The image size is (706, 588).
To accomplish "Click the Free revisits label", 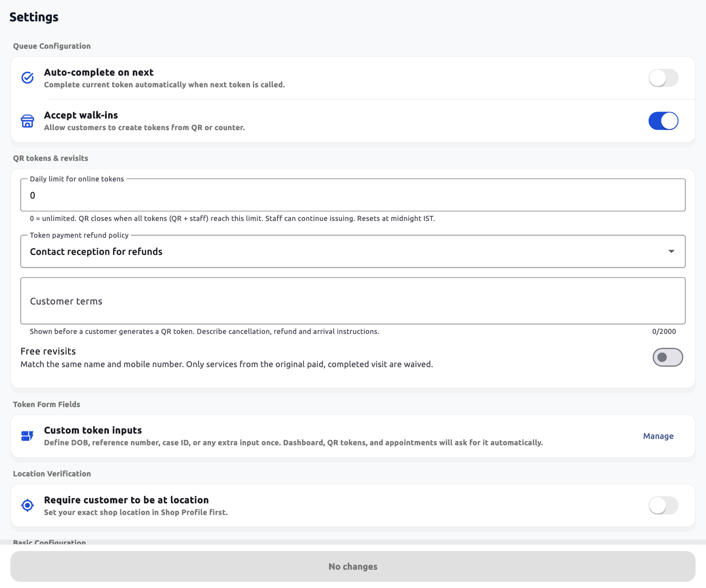I will tap(48, 351).
